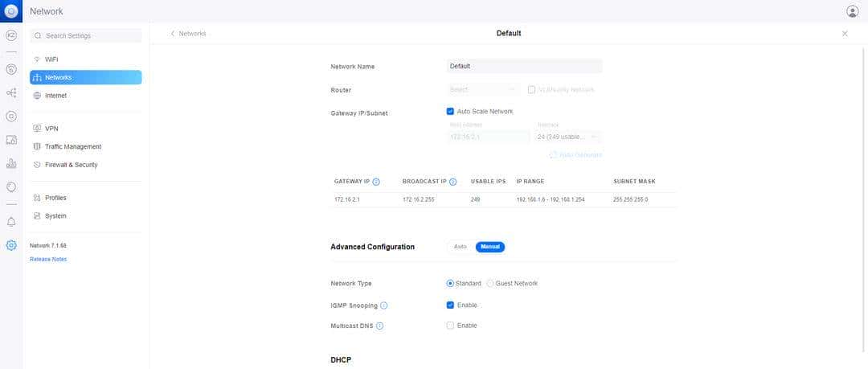Uncheck IGMP Snooping Enable checkbox

(450, 305)
